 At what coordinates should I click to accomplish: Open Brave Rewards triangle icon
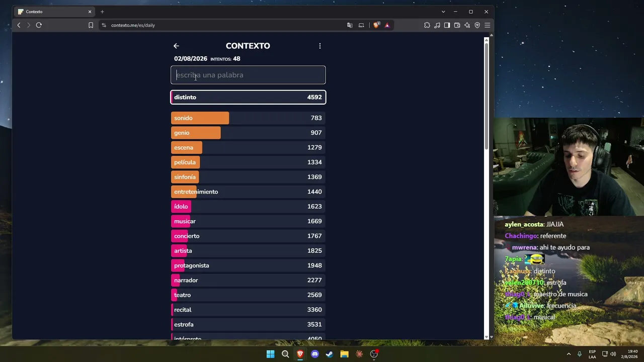click(x=387, y=25)
